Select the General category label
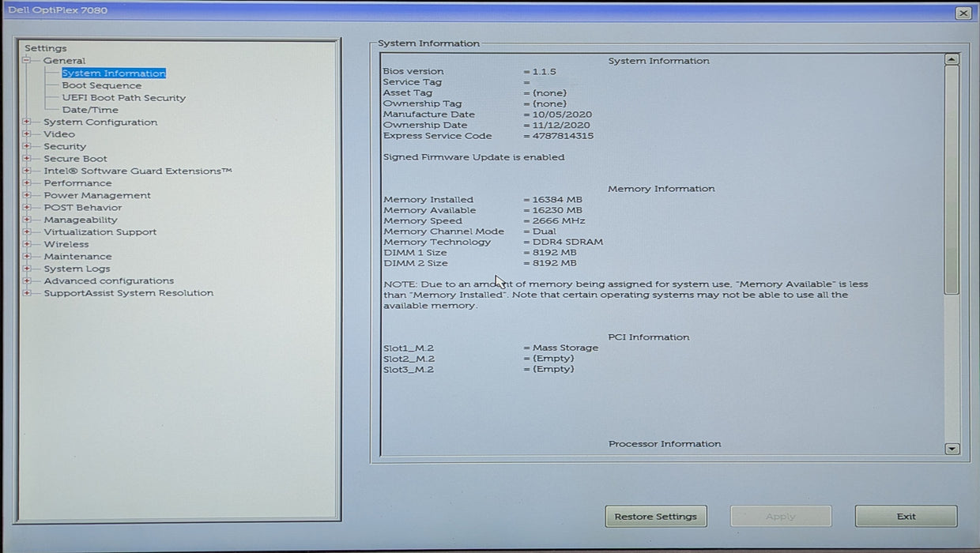Viewport: 980px width, 553px height. tap(64, 61)
